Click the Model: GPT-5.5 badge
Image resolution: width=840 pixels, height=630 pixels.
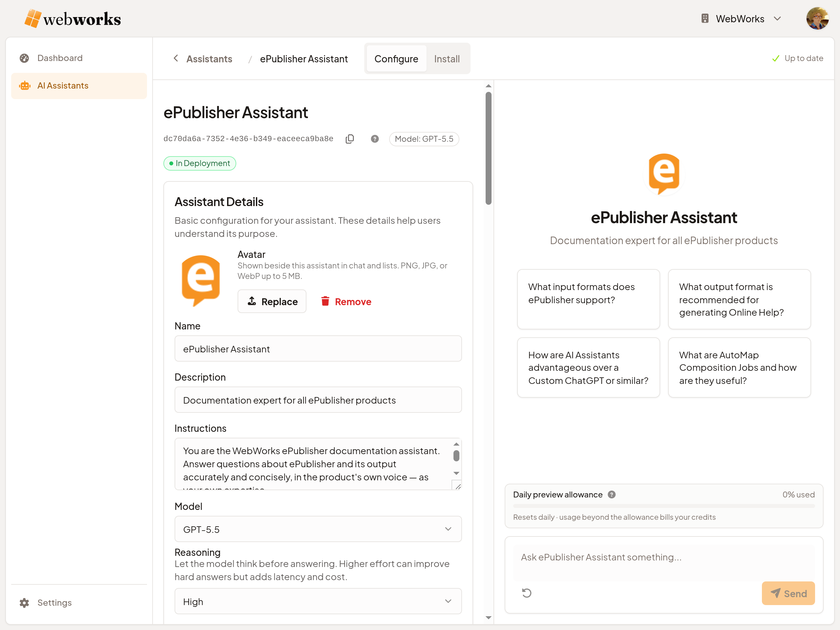[x=424, y=139]
